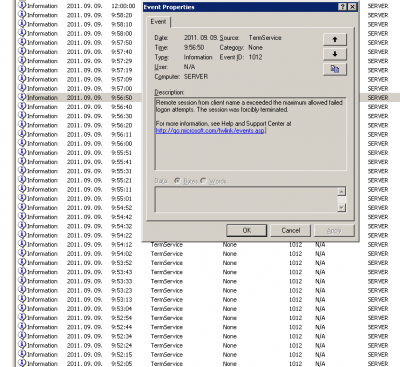Click SERVER in the highlighted 9:56:50 row
The height and width of the screenshot is (367, 400).
coord(378,98)
